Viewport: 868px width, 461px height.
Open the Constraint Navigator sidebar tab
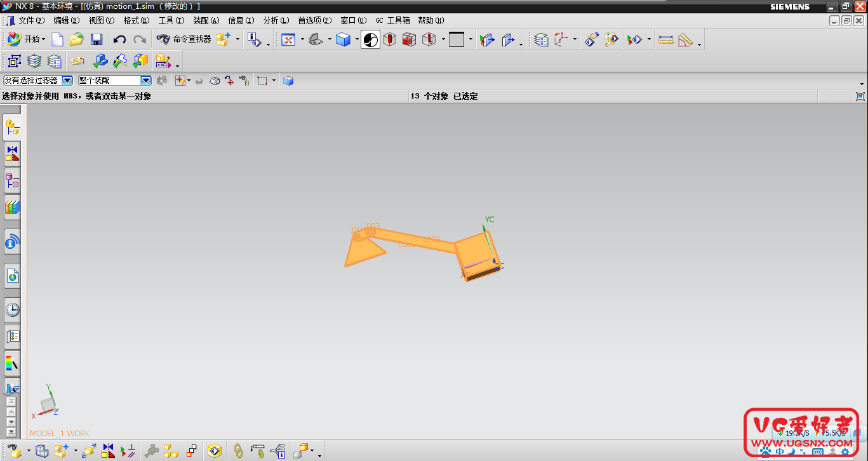coord(12,153)
